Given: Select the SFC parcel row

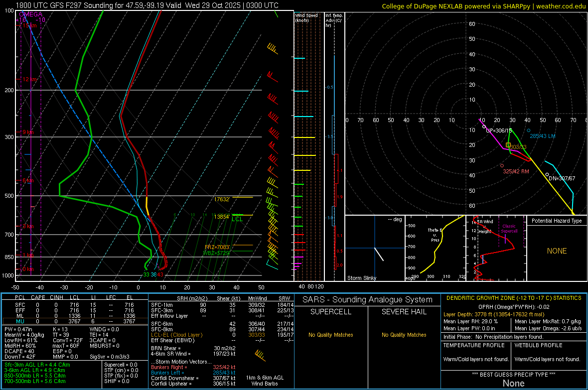Looking at the screenshot, I should pyautogui.click(x=75, y=305).
